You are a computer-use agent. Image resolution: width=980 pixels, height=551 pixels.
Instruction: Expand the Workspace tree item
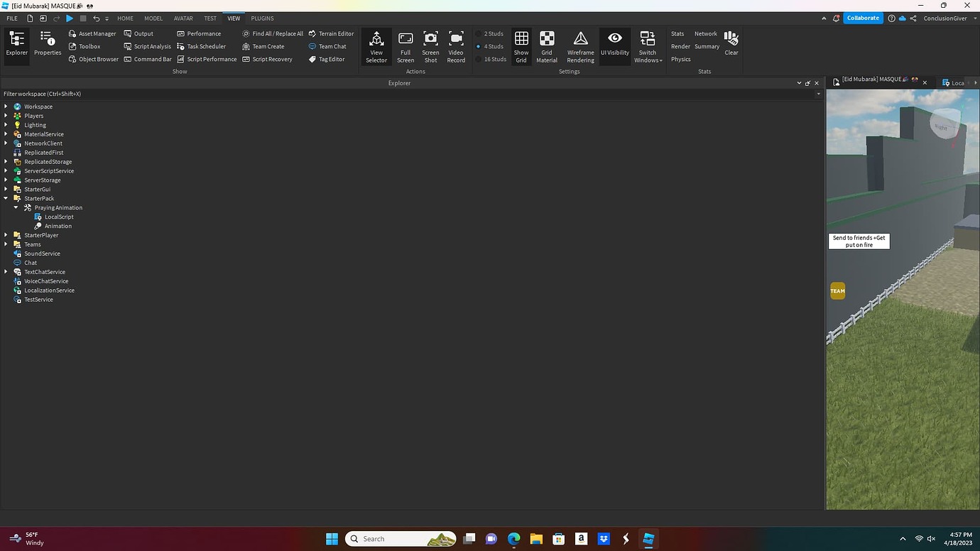pos(6,107)
